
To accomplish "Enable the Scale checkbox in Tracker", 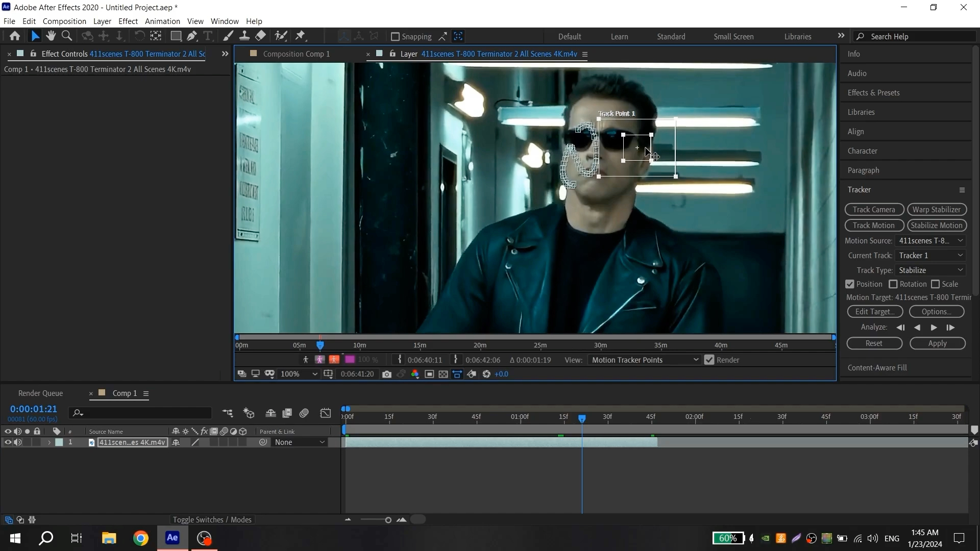I will 936,284.
